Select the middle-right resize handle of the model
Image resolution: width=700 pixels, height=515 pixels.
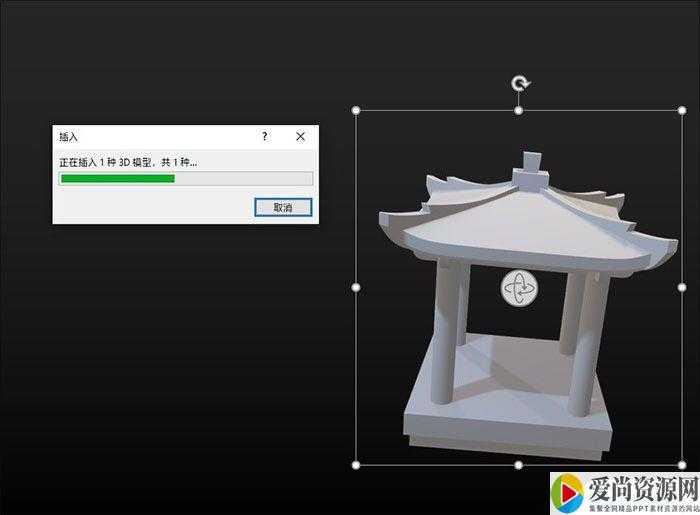pos(681,287)
